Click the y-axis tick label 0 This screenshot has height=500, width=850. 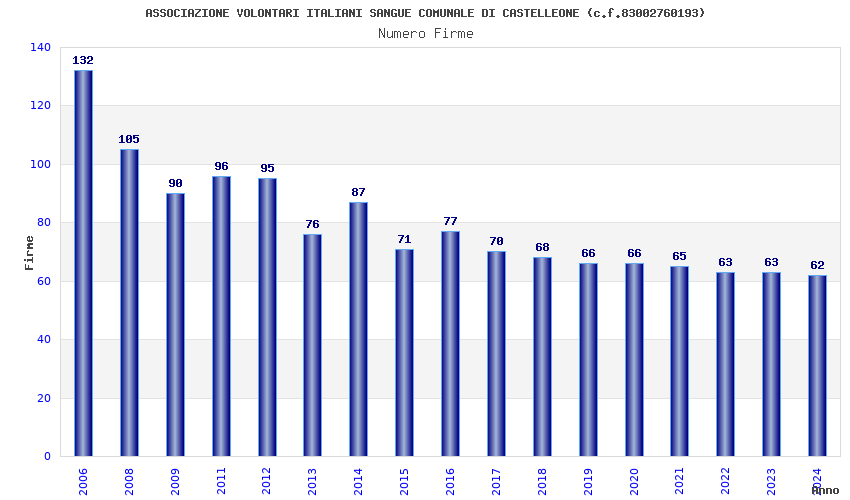tap(48, 457)
